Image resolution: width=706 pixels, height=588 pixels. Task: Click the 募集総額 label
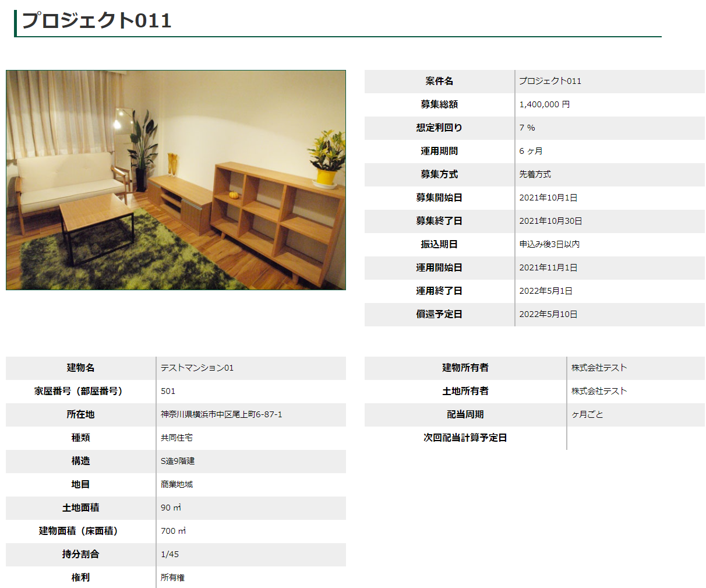pyautogui.click(x=439, y=104)
